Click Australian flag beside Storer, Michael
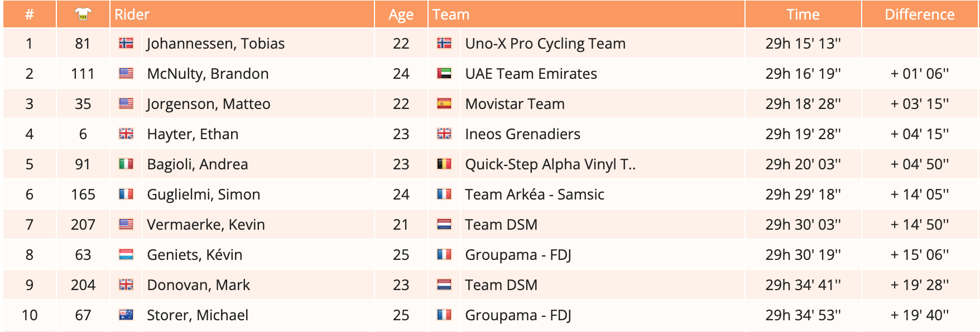This screenshot has width=980, height=332. (126, 315)
